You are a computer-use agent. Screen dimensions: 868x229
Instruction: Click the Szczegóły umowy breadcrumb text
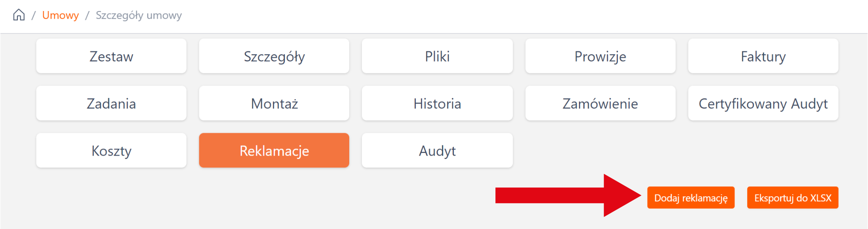[x=139, y=15]
